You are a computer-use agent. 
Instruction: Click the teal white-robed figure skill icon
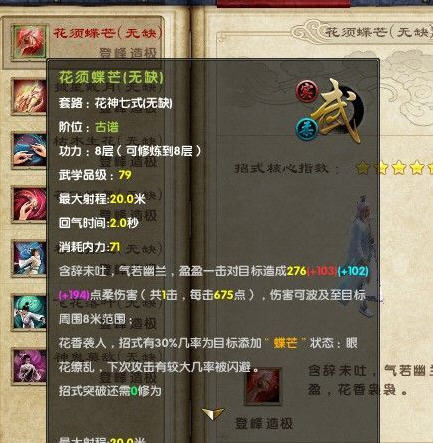coord(29,312)
